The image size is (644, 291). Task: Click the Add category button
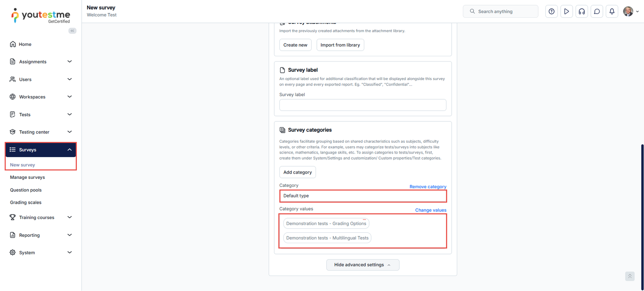297,172
